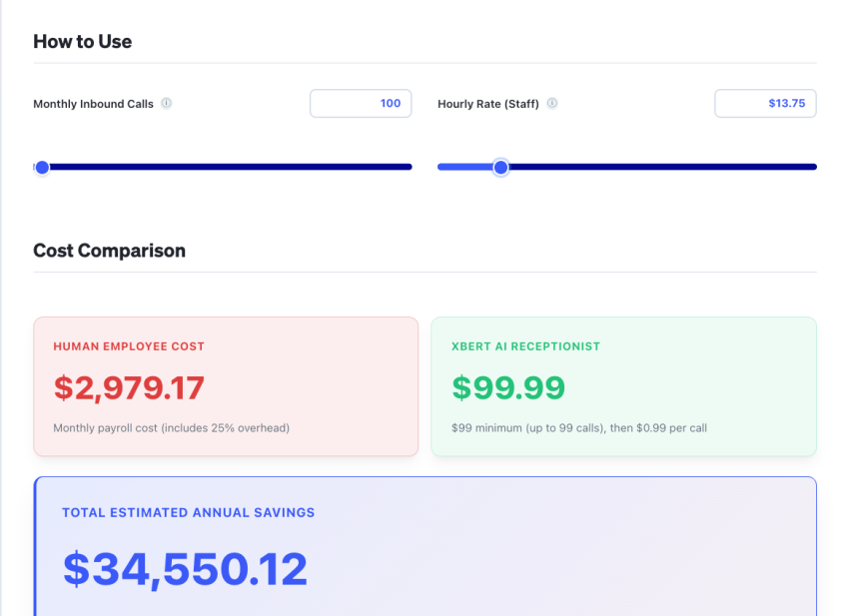Click the Hourly Rate slider handle
The image size is (849, 616).
pyautogui.click(x=500, y=167)
